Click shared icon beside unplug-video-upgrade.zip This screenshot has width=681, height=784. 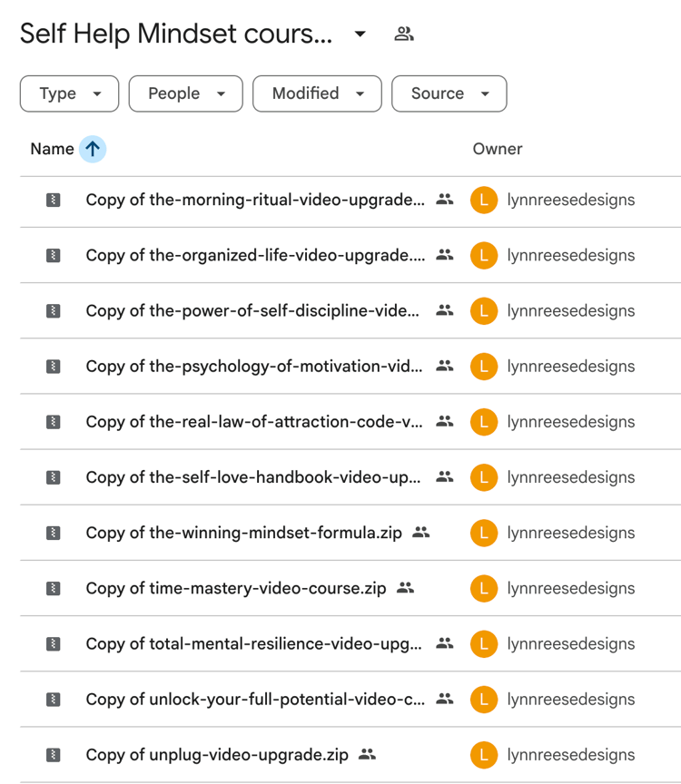coord(367,754)
